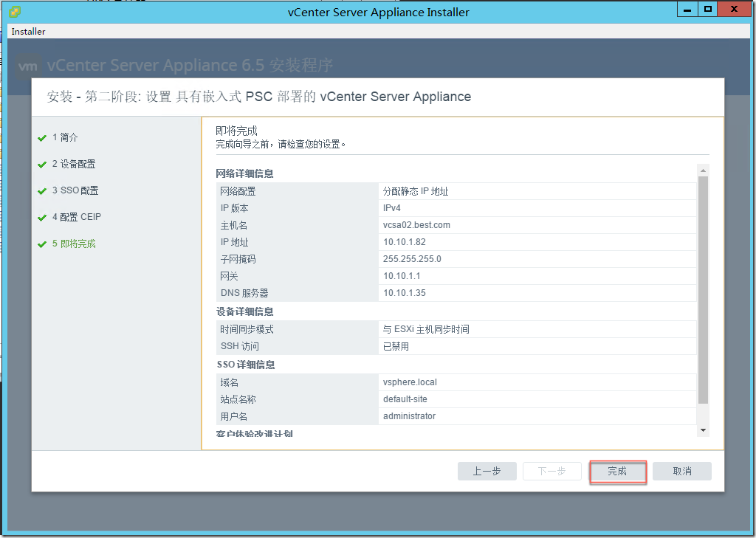The image size is (756, 538).
Task: Go to step 2 设备配置
Action: pos(74,164)
